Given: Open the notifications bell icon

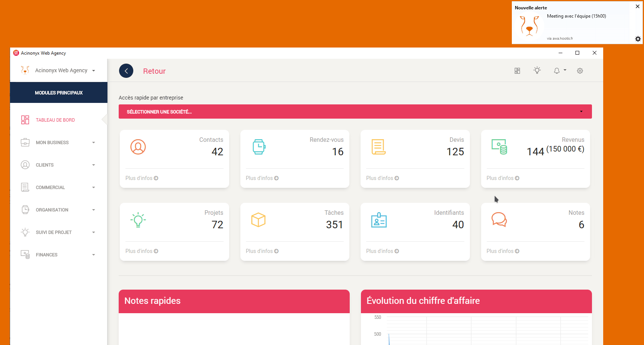Looking at the screenshot, I should tap(557, 71).
